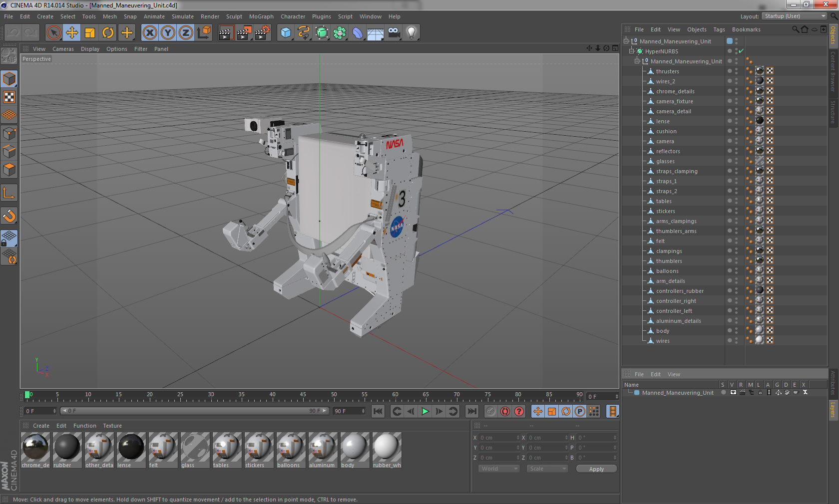
Task: Enable the Axis tool
Action: pos(9,193)
